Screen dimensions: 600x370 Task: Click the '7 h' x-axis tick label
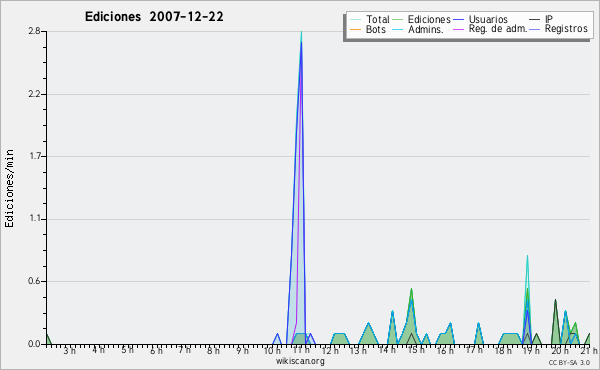click(185, 350)
